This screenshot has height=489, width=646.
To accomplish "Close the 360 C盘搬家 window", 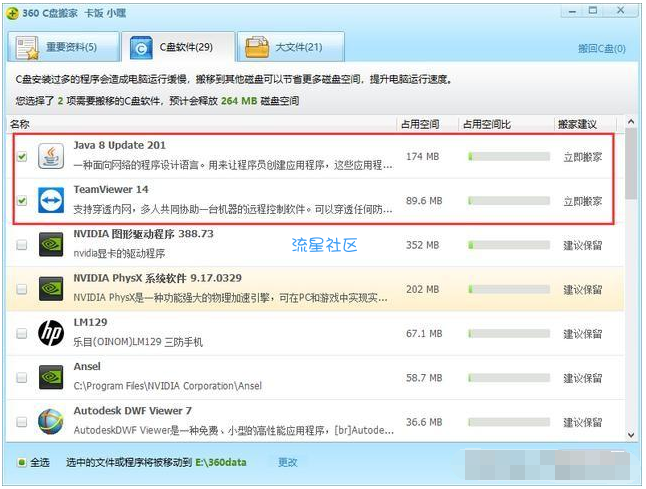I will (620, 11).
